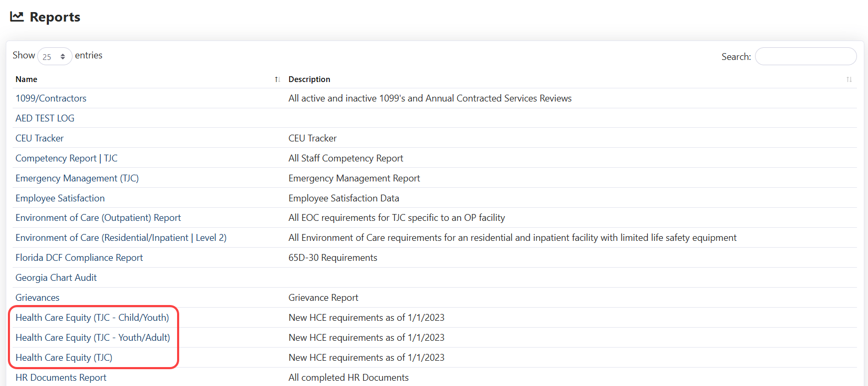Screen dimensions: 868x386
Task: Sort by the Name column arrow icon
Action: tap(277, 79)
